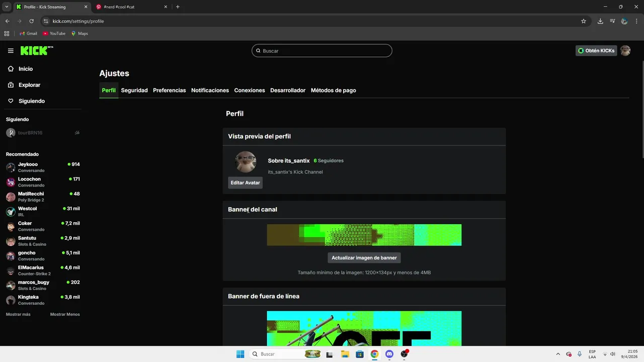
Task: Click the channel banner image
Action: [x=364, y=235]
